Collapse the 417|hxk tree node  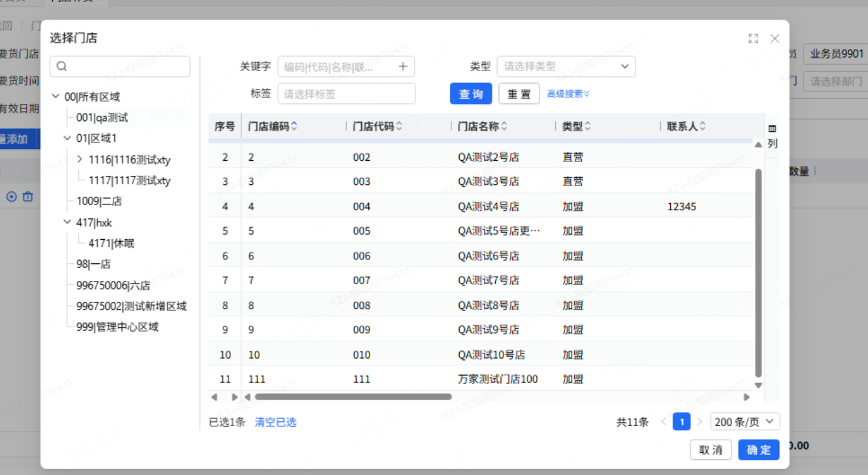(x=67, y=222)
